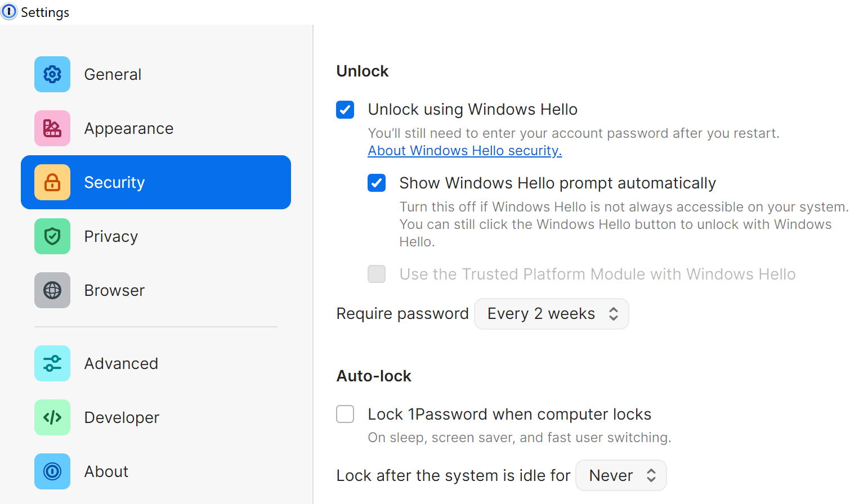Click the 1Password logo in the title bar

(9, 11)
